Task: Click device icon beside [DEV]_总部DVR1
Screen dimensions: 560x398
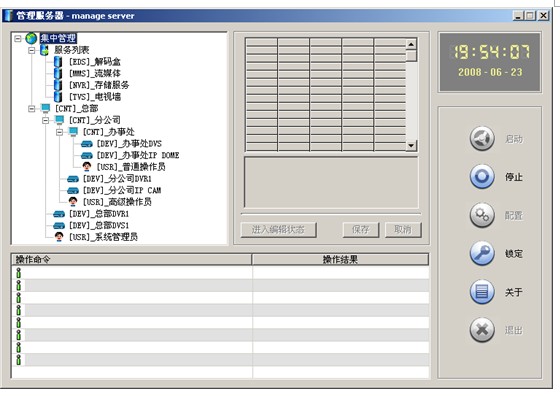Action: (x=59, y=214)
